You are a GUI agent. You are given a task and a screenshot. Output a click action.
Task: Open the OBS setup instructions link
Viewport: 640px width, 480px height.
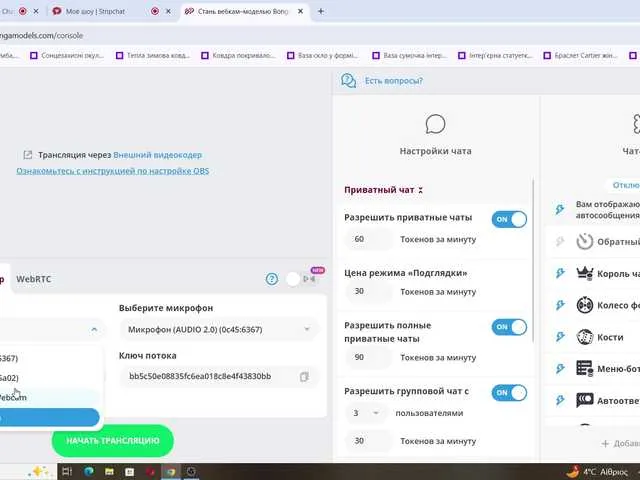[x=112, y=171]
